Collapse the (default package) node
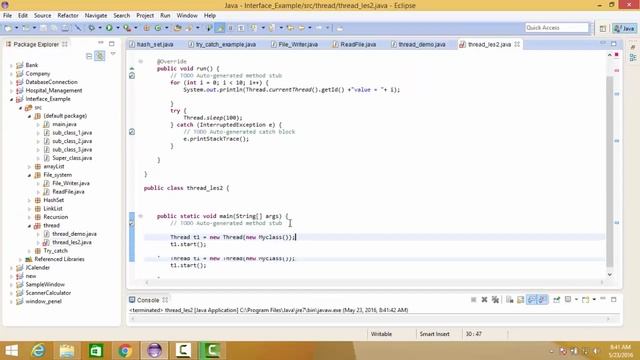This screenshot has height=360, width=640. click(x=29, y=116)
